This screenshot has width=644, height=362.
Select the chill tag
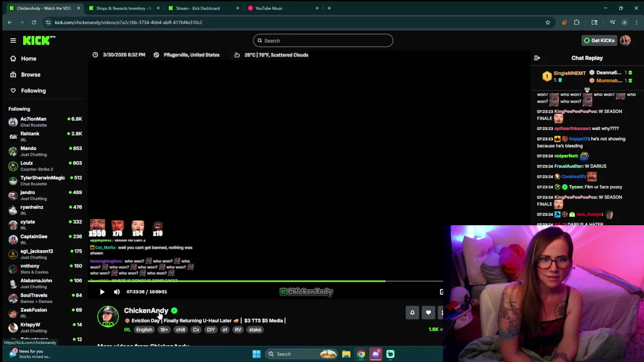click(x=181, y=330)
